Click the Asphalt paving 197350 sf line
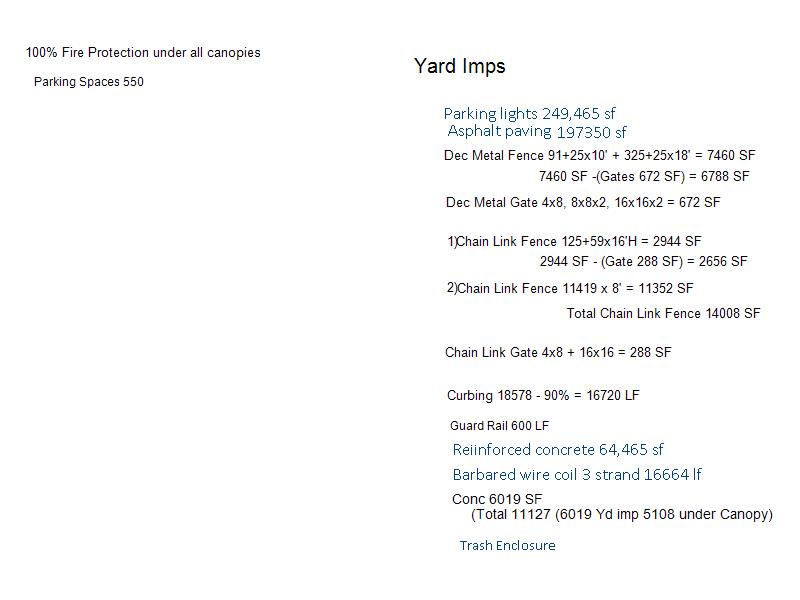The height and width of the screenshot is (600, 800). click(537, 132)
